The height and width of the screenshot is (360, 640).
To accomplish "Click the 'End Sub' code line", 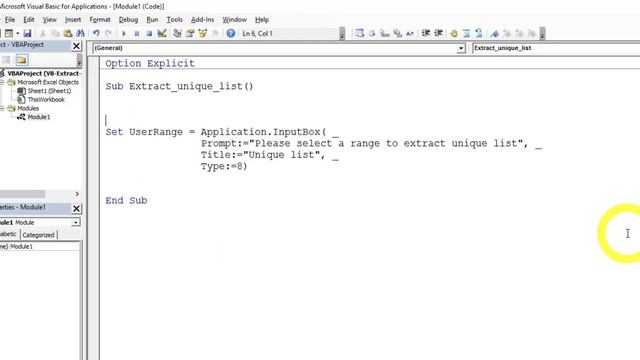I will tap(126, 200).
